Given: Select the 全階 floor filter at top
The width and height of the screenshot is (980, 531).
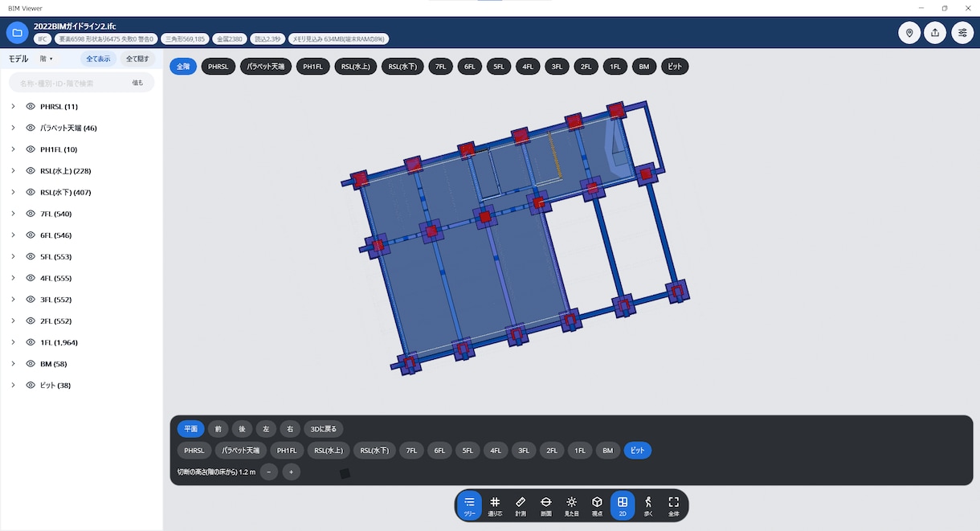Looking at the screenshot, I should (183, 67).
